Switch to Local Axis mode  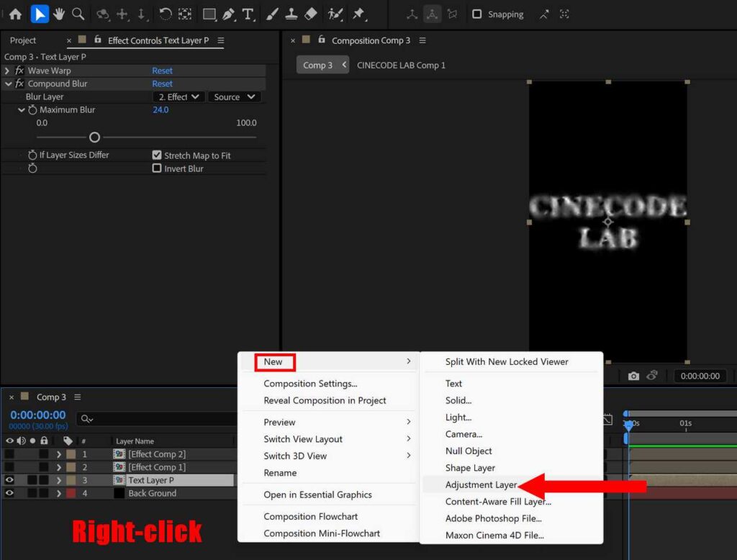[x=412, y=14]
